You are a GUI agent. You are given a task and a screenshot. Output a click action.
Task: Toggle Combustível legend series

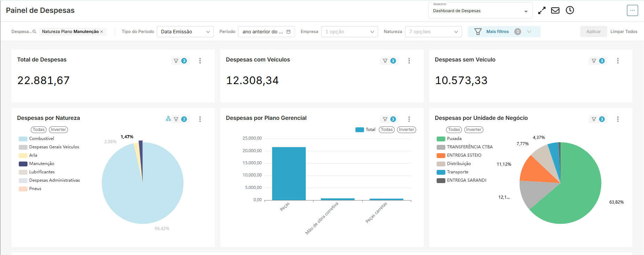tap(37, 139)
